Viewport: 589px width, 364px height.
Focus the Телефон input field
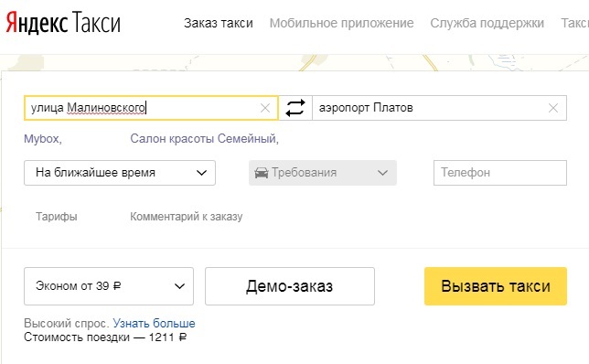coord(500,173)
